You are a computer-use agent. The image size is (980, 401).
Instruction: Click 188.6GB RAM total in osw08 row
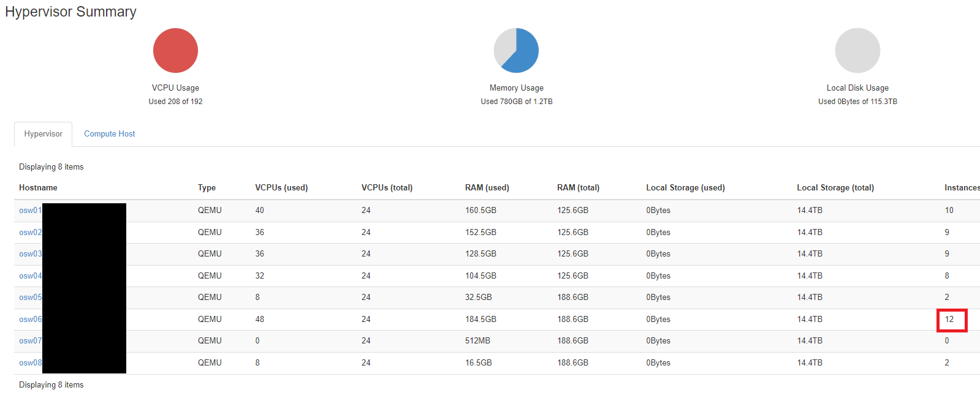coord(572,363)
